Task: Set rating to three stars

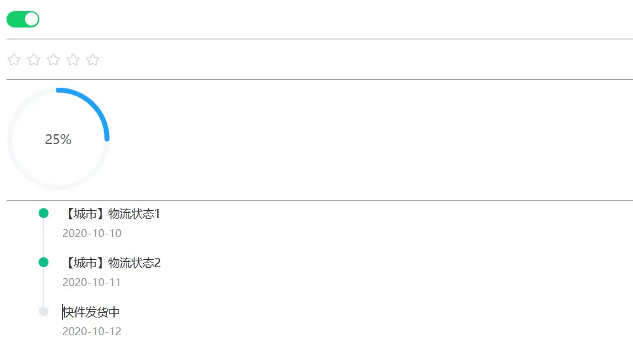Action: point(53,60)
